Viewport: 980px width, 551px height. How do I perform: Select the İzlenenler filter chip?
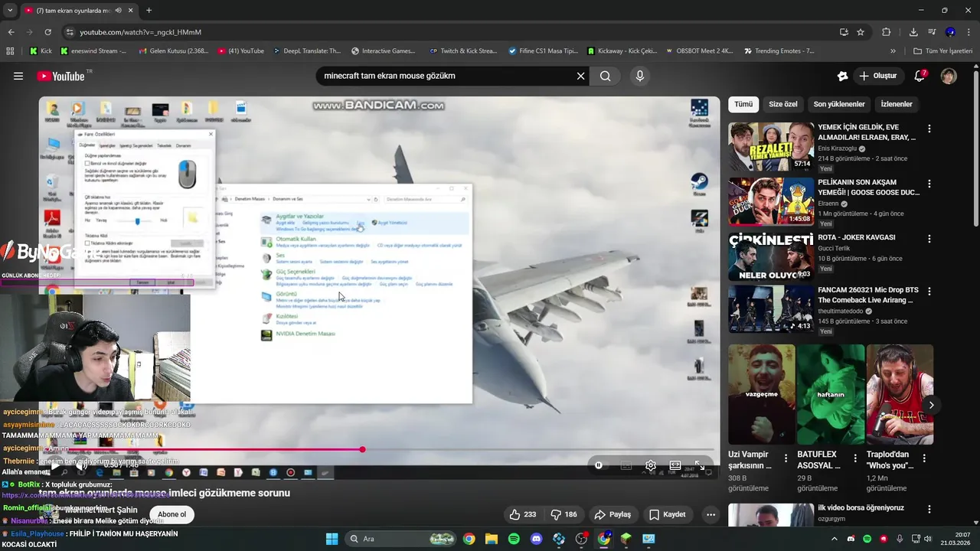click(x=897, y=104)
